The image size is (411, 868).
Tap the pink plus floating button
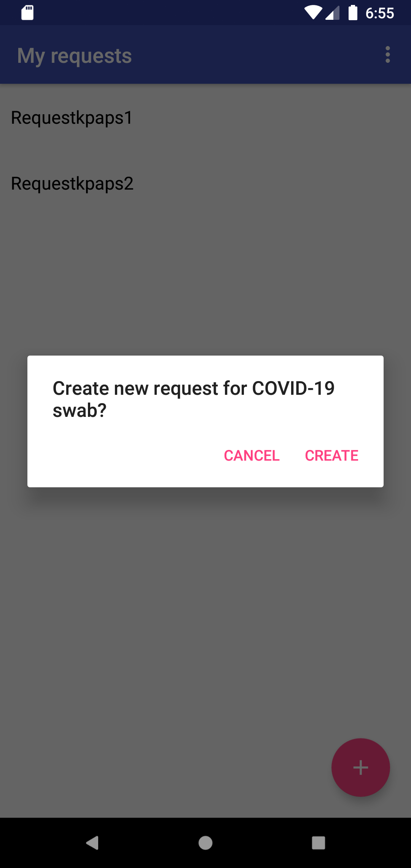(360, 767)
